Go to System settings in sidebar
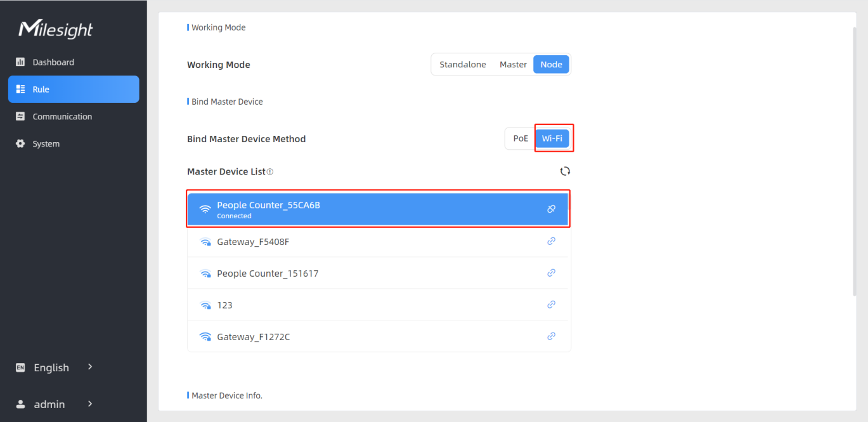The image size is (868, 422). pyautogui.click(x=46, y=144)
